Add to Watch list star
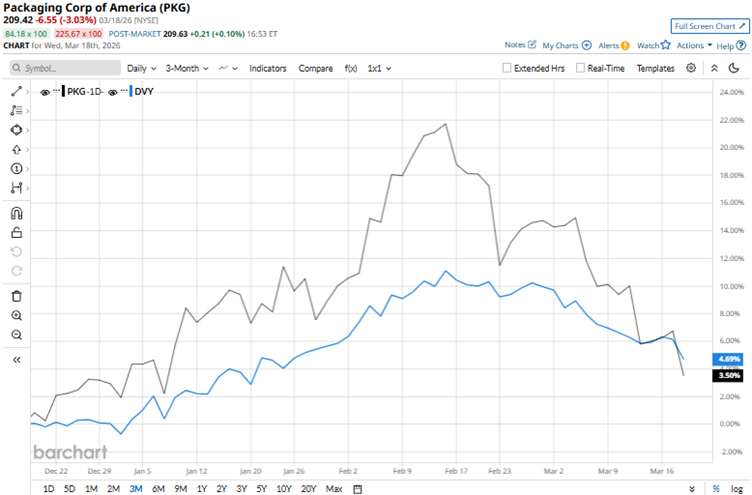Screen dimensions: 752x495 pos(653,45)
